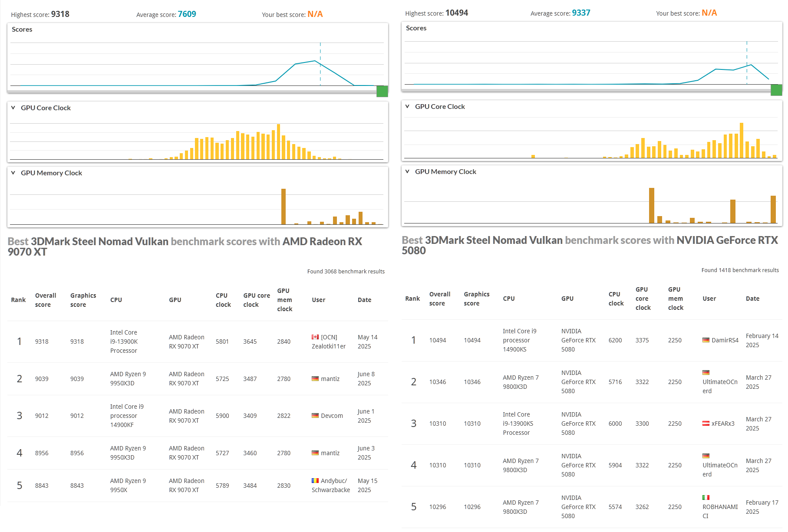Click Romanian flag beside Andybuc/Schwarzbacke
Image resolution: width=788 pixels, height=532 pixels.
(x=315, y=481)
